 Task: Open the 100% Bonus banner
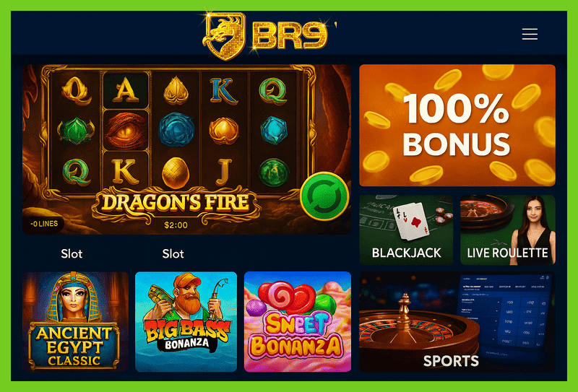click(x=457, y=126)
